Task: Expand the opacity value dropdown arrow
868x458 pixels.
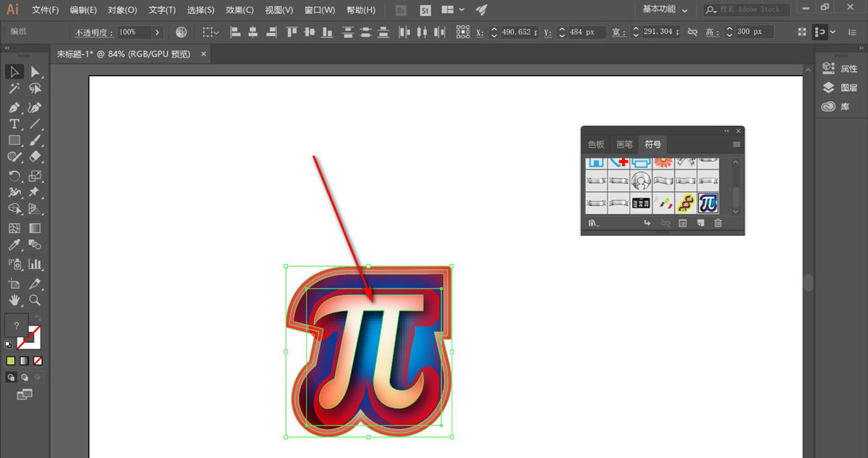Action: pyautogui.click(x=157, y=32)
